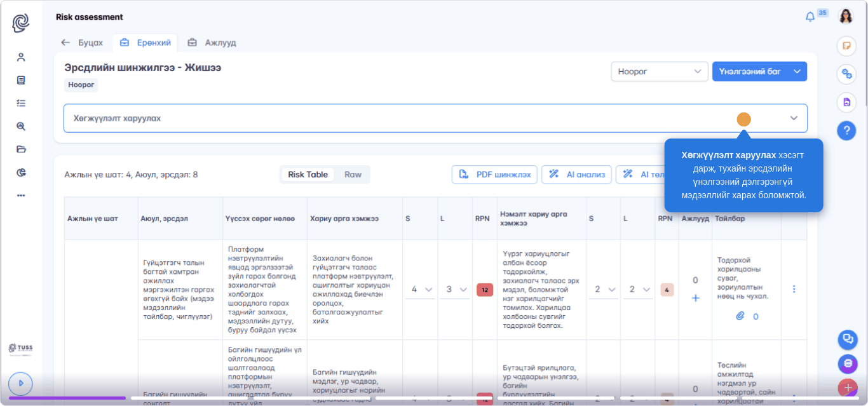
Task: Open the blue chat bubbles button
Action: (847, 339)
